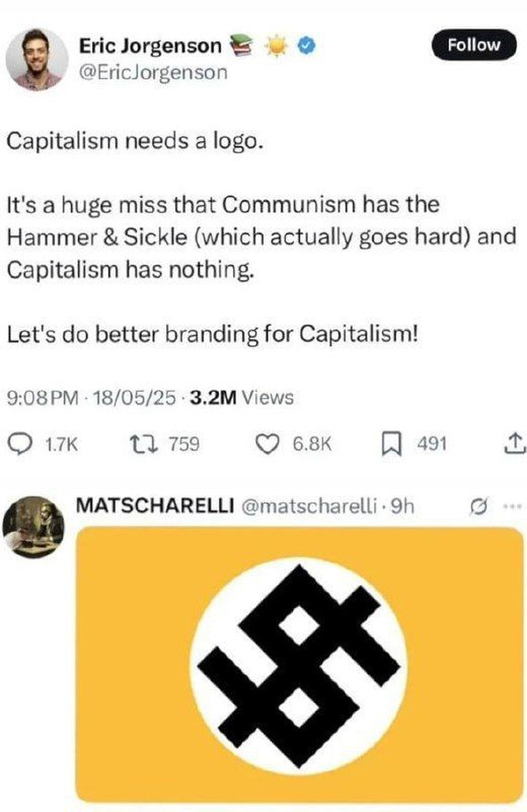Click the 9:08 PM timestamp
Image resolution: width=527 pixels, height=812 pixels.
(x=43, y=398)
